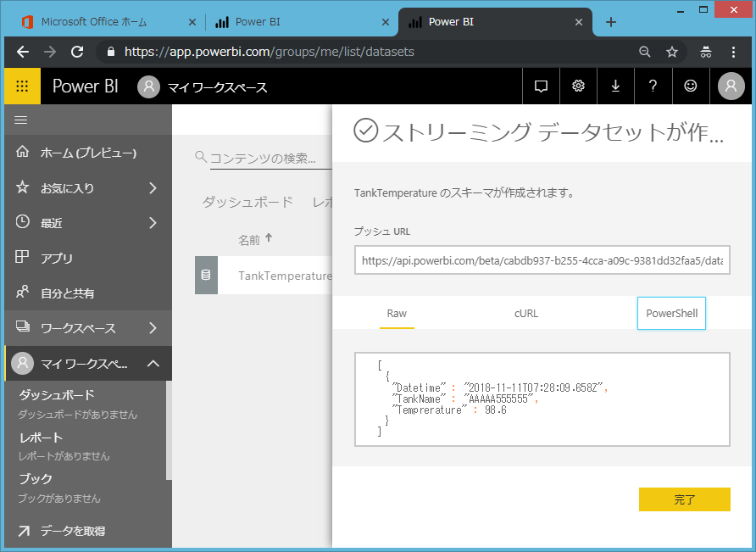
Task: Click 'ダッシュボードがありません' text in sidebar
Action: click(x=78, y=415)
